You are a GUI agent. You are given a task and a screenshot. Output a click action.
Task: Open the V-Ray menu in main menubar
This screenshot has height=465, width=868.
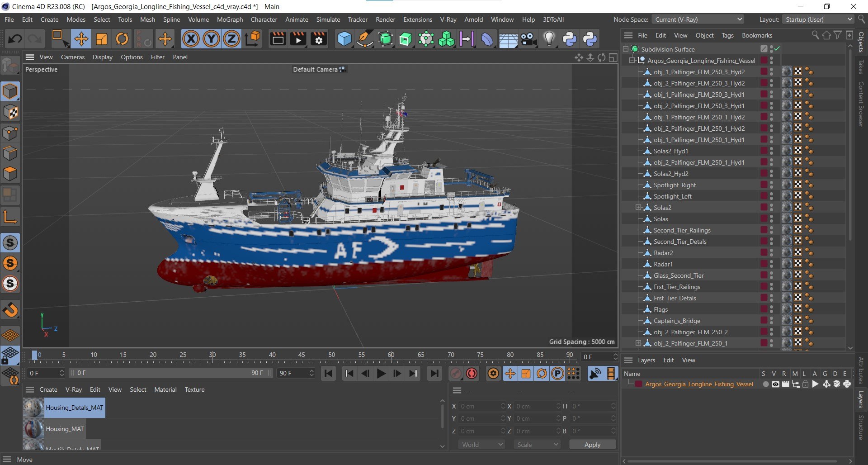coord(448,19)
